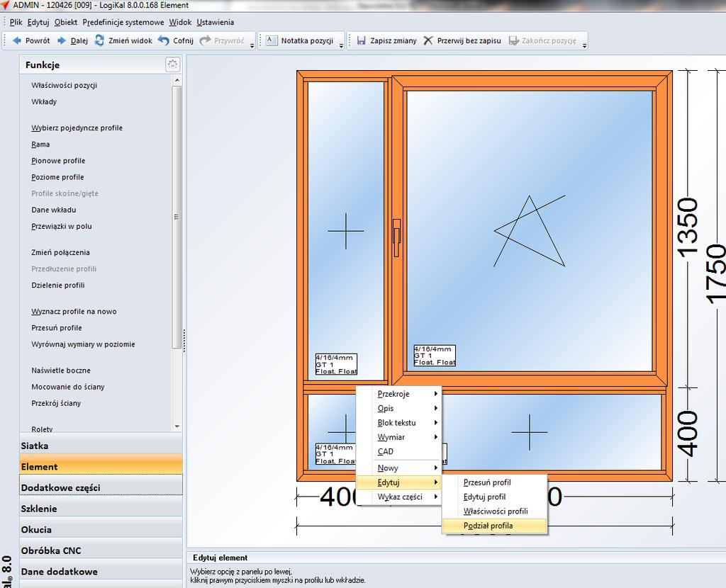
Task: Open the first toolbar overflow arrow
Action: tap(252, 46)
